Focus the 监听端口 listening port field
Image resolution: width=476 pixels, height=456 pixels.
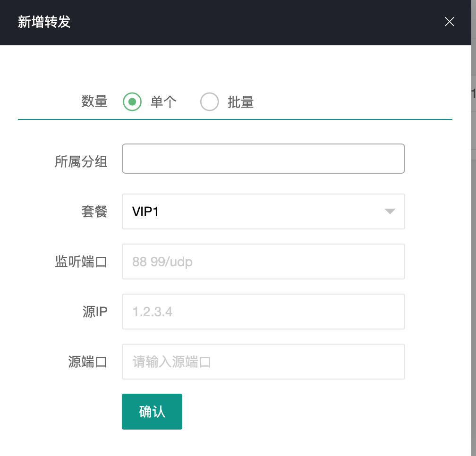[263, 262]
